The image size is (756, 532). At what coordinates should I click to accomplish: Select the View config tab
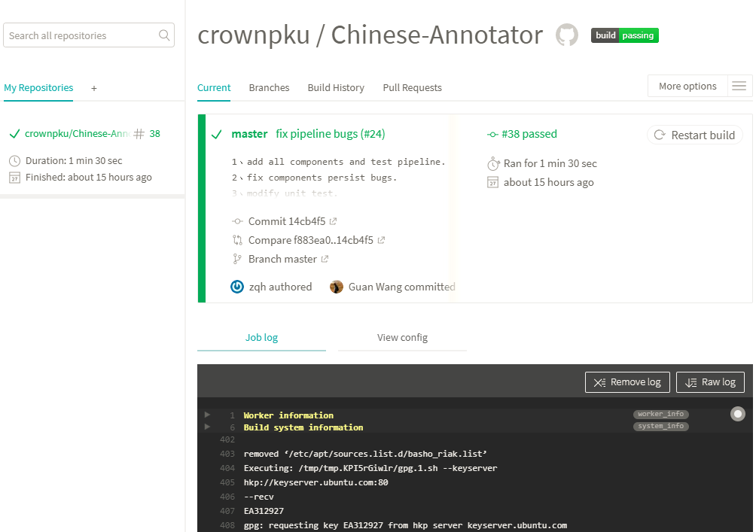(402, 337)
